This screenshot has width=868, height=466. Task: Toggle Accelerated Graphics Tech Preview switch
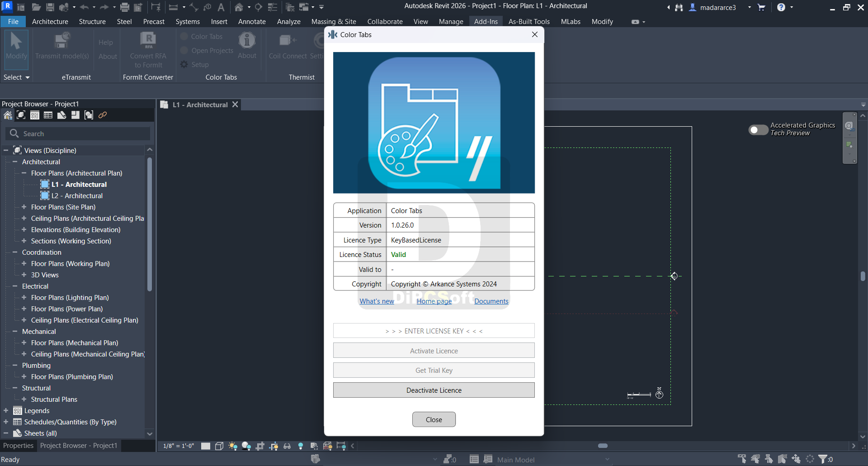(x=758, y=130)
